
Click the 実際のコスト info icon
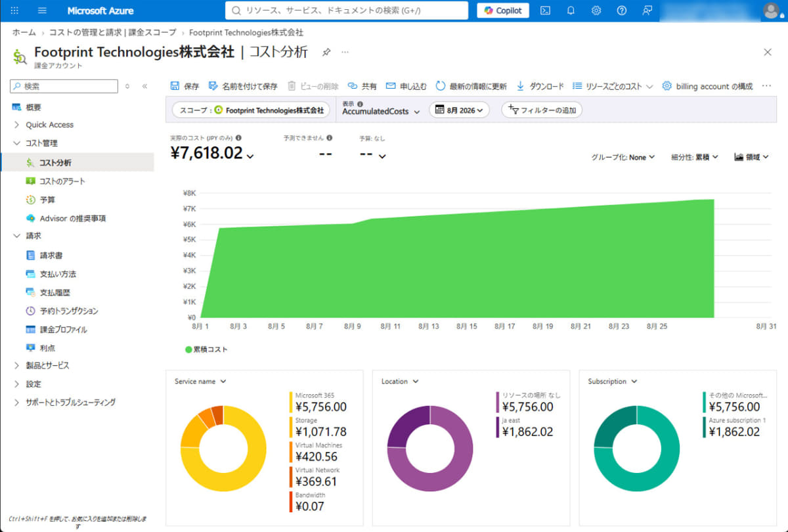point(238,138)
